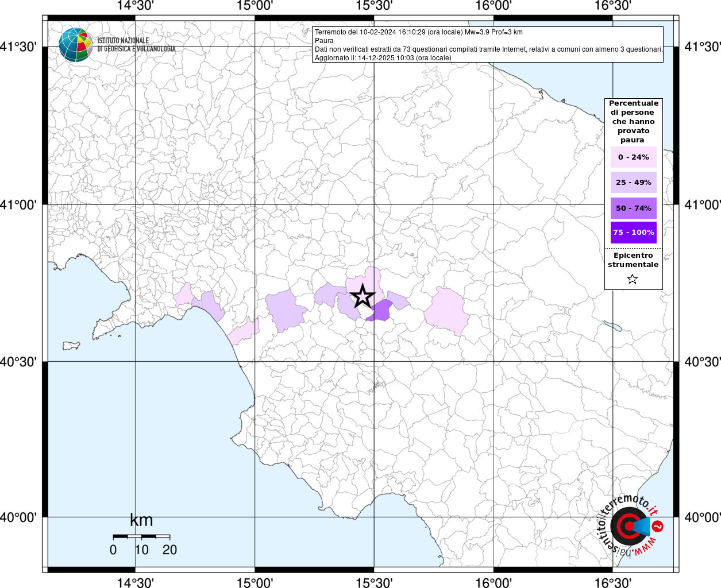Click the right axis label 40°00'
The width and height of the screenshot is (721, 588).
point(702,517)
